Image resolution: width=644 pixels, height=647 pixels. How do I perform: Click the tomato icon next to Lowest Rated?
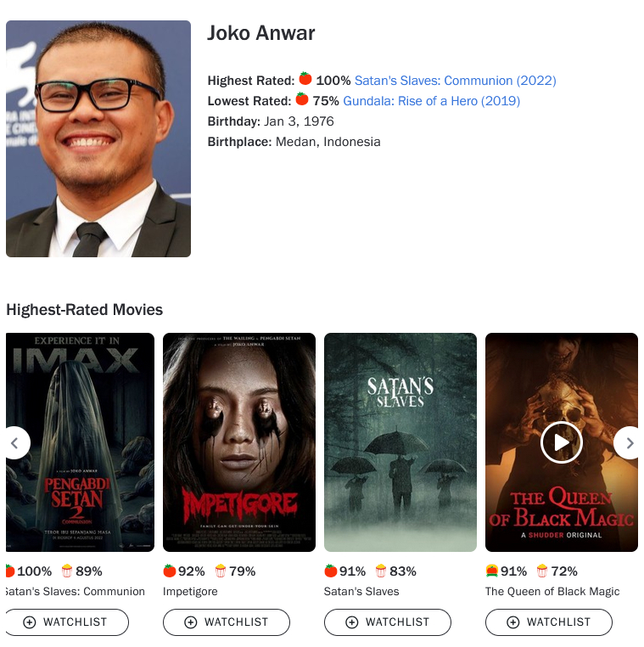(302, 98)
